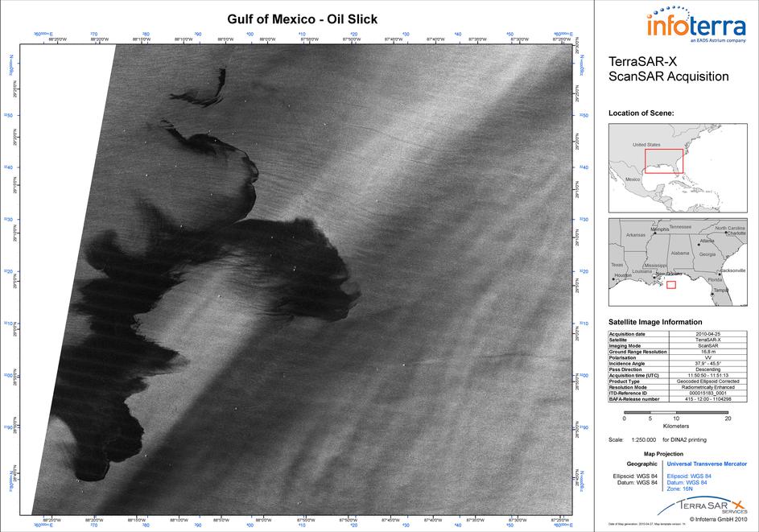Click the red rectangle on the United States overview map
This screenshot has height=532, width=759.
[x=663, y=161]
